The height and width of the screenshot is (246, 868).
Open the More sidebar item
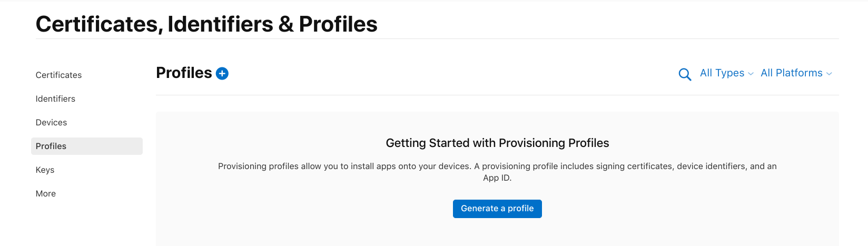click(x=46, y=193)
